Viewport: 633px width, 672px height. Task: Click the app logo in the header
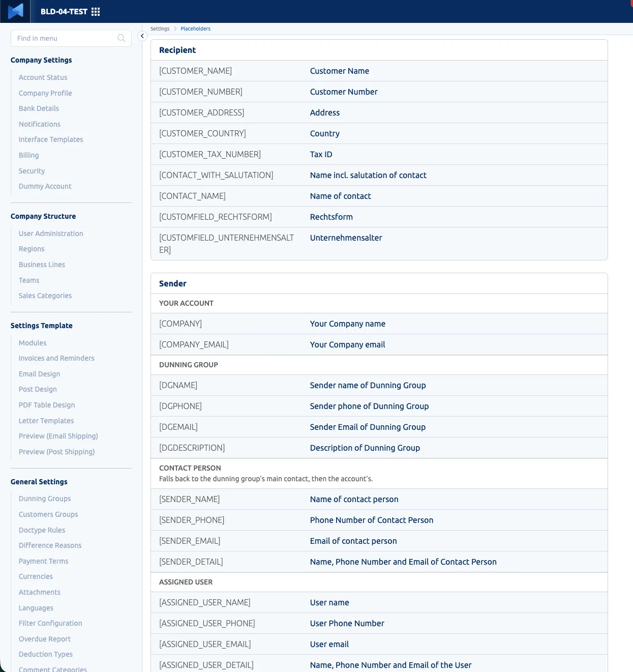[x=15, y=11]
